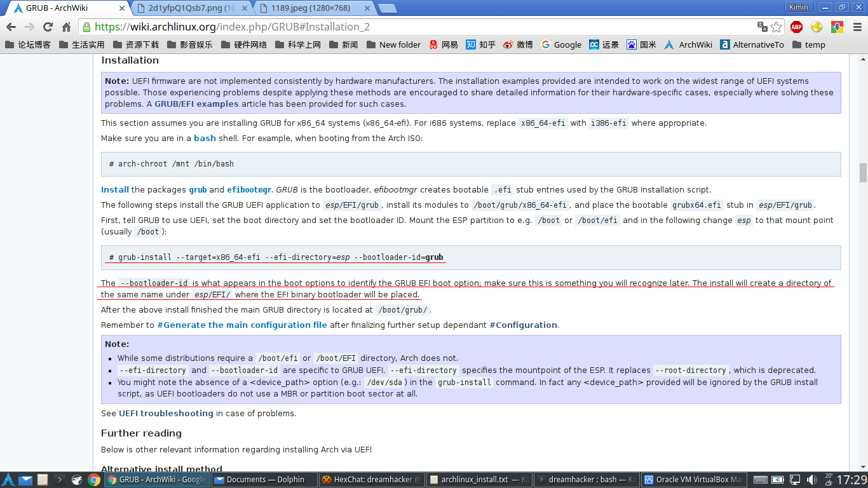Open the New folder bookmark folder

(393, 44)
